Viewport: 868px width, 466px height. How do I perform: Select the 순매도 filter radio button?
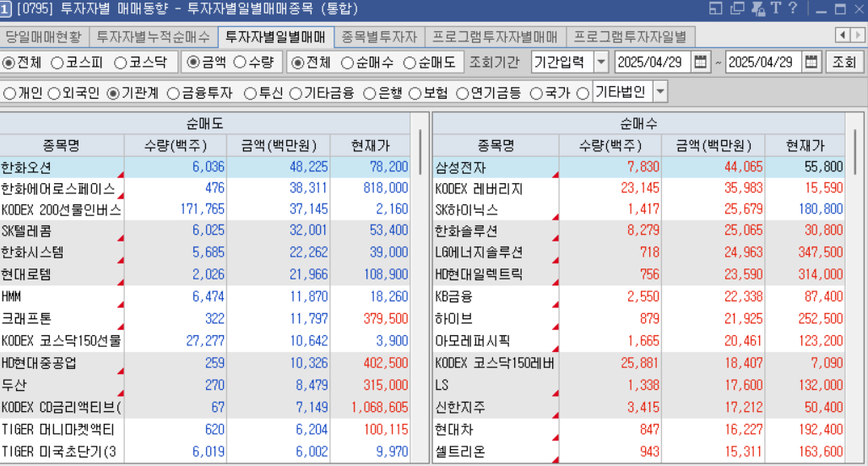pyautogui.click(x=410, y=63)
